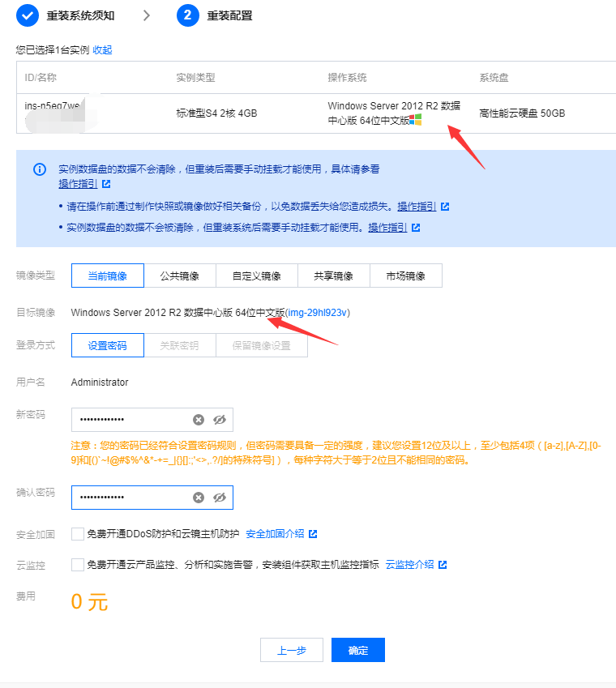This screenshot has width=616, height=688.
Task: Click the Administrator username value
Action: point(100,382)
